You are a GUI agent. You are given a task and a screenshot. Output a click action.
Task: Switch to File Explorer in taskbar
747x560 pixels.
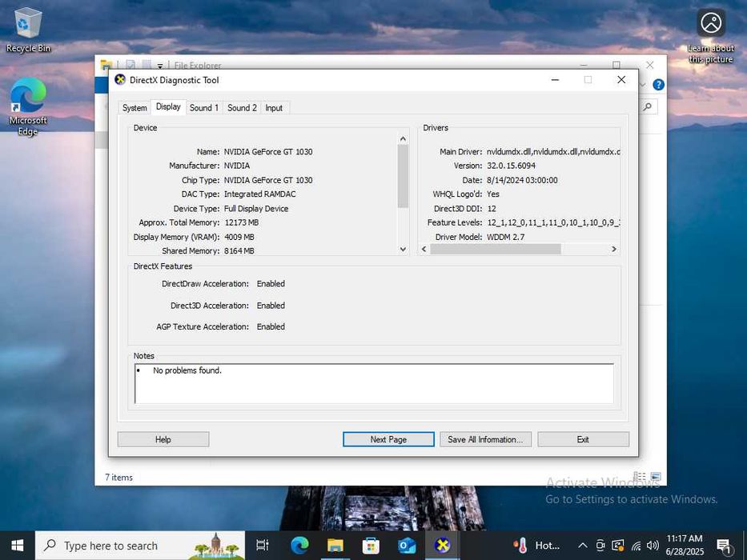tap(335, 546)
